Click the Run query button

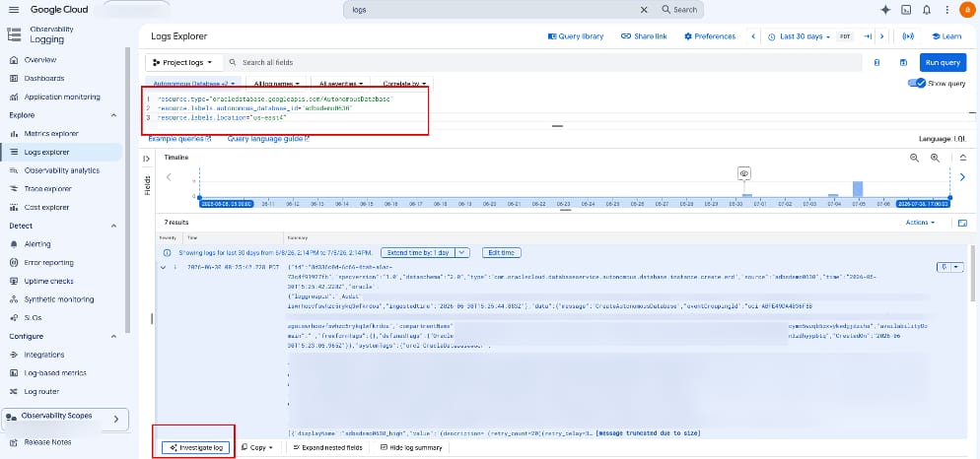(x=943, y=62)
